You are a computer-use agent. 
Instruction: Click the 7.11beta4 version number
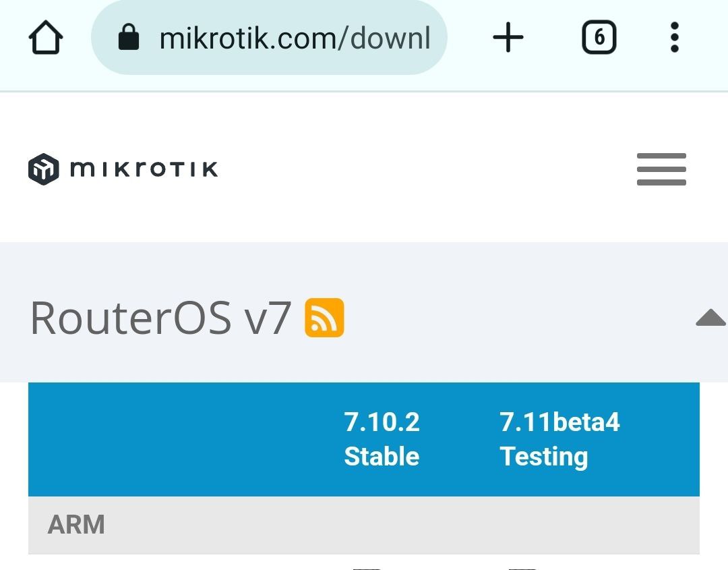[559, 422]
